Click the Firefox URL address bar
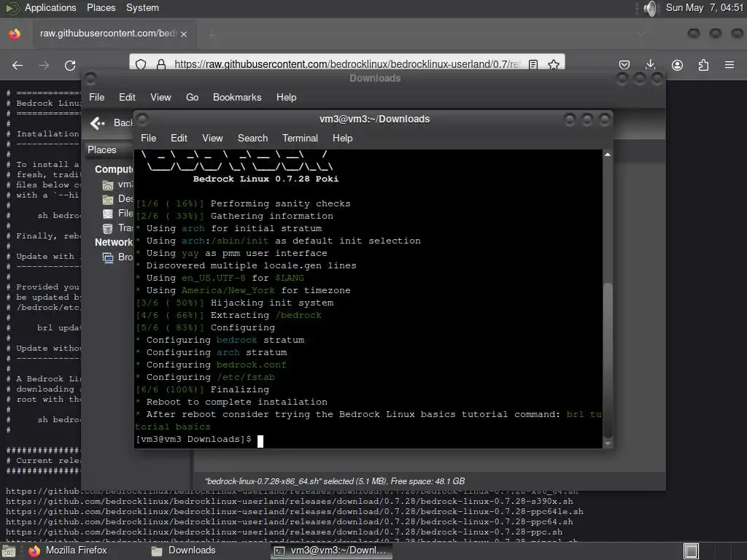This screenshot has width=747, height=560. (347, 64)
